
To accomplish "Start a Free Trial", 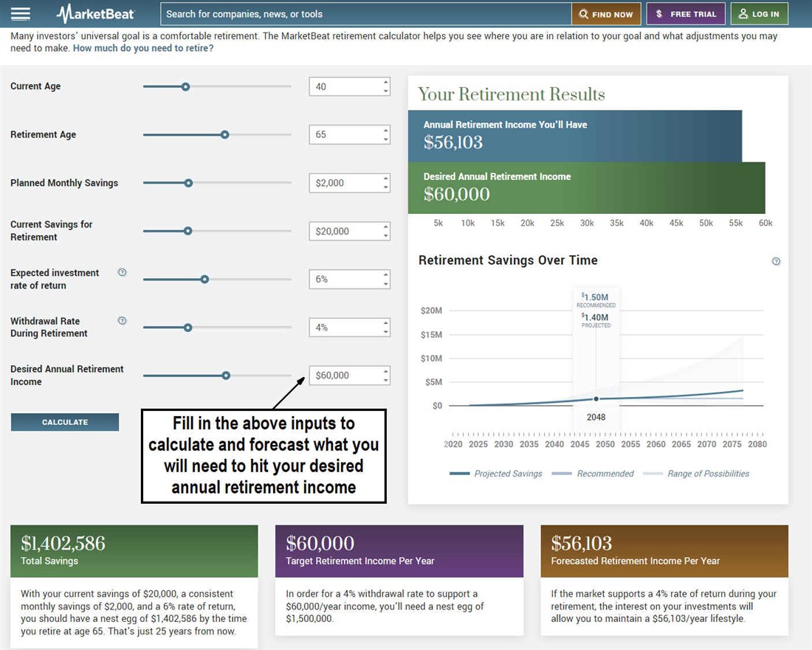I will pos(686,14).
